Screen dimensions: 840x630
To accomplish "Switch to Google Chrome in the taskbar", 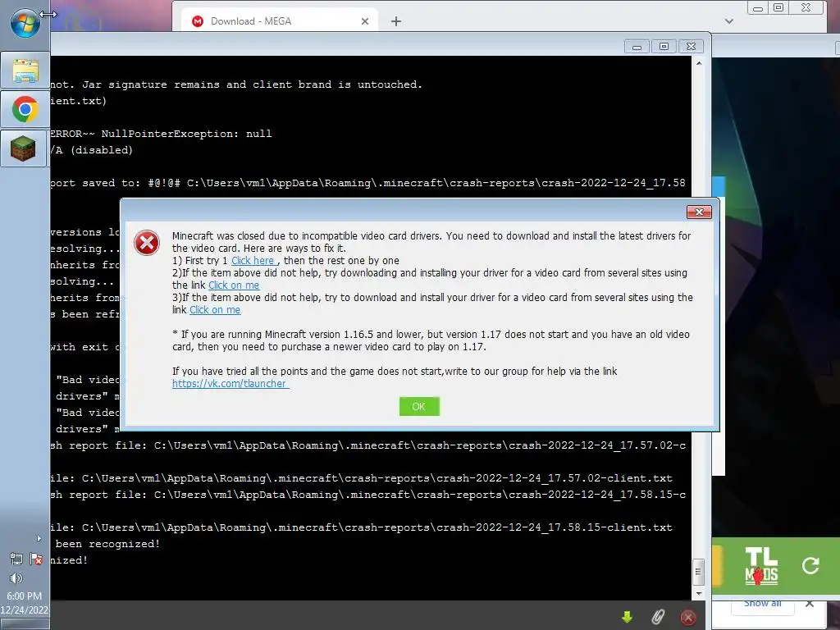I will (25, 109).
